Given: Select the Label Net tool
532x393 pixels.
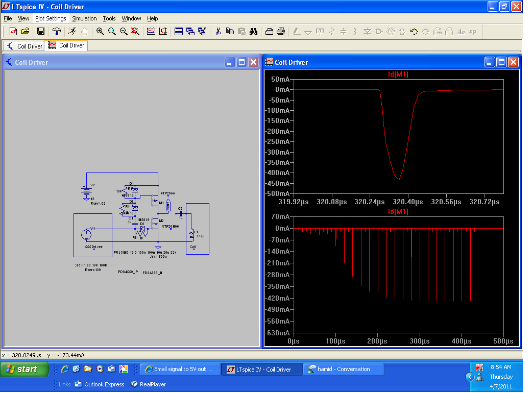Looking at the screenshot, I should pyautogui.click(x=320, y=32).
